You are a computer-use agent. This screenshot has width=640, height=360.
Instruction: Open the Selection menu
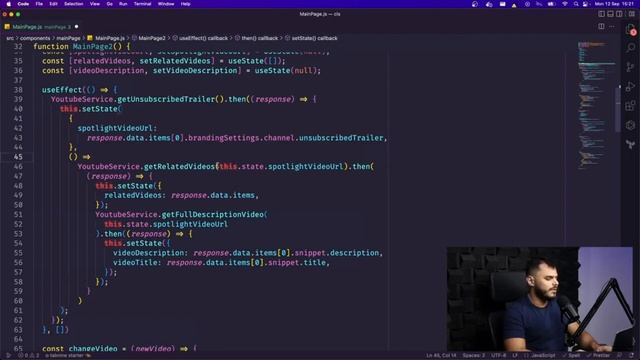coord(73,4)
